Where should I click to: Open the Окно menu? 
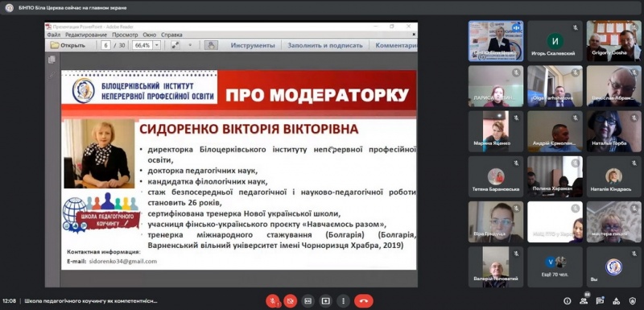150,35
